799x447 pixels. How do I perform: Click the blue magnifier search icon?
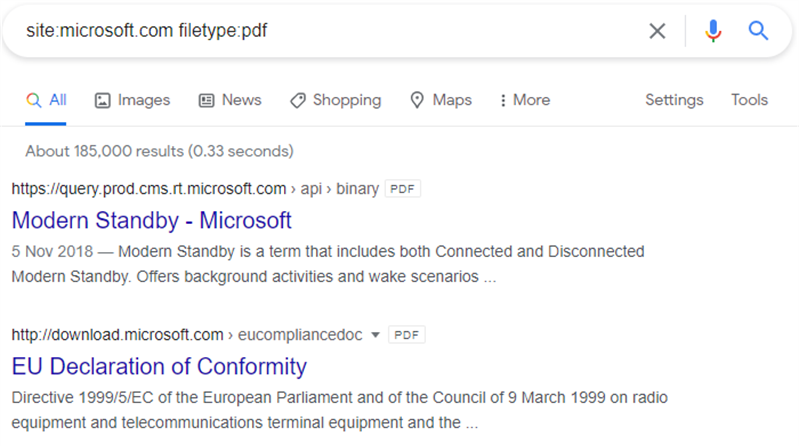pos(758,31)
